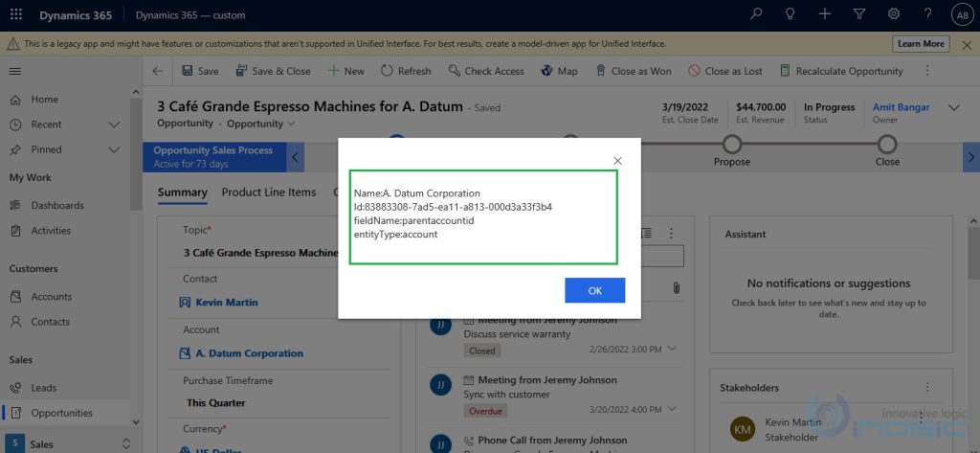
Task: Open Opportunities in the left navigation
Action: [x=61, y=413]
